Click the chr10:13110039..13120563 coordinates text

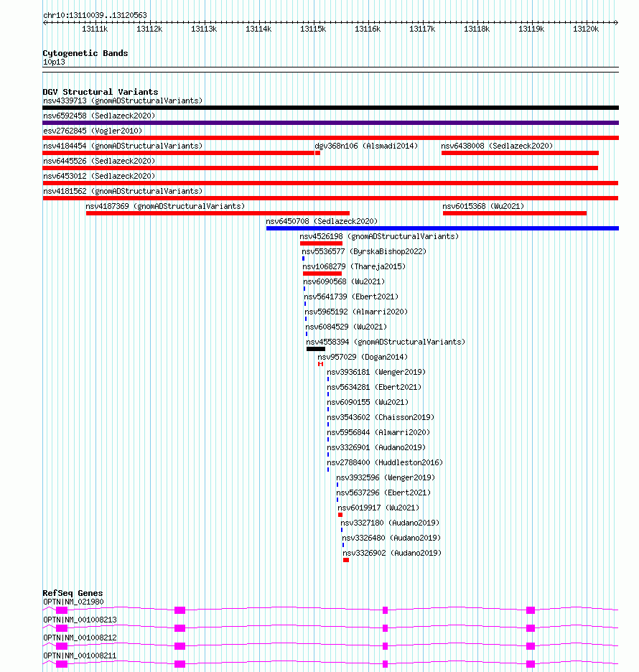coord(95,15)
